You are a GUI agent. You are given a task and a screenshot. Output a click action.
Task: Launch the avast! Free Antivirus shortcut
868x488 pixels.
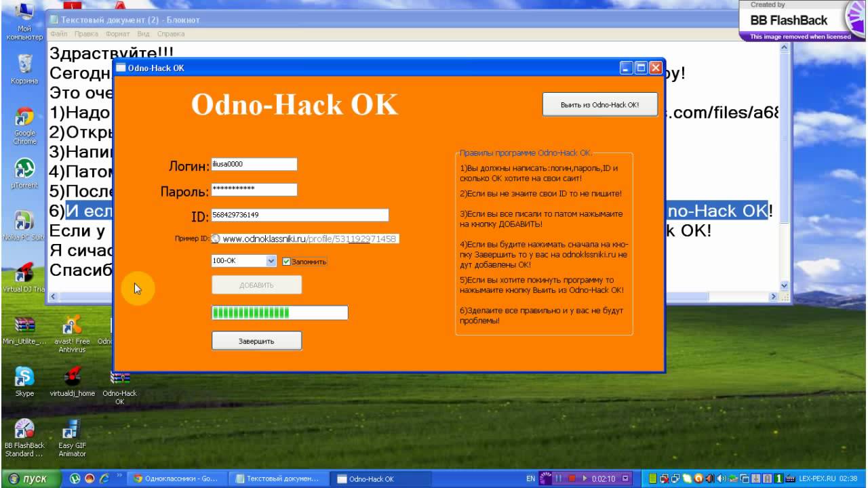pyautogui.click(x=72, y=333)
